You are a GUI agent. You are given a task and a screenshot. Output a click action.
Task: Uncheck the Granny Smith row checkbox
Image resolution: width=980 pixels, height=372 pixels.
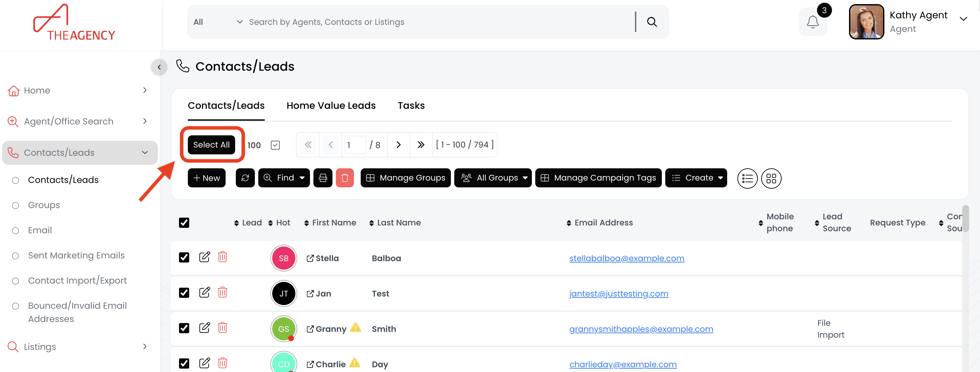pos(184,328)
